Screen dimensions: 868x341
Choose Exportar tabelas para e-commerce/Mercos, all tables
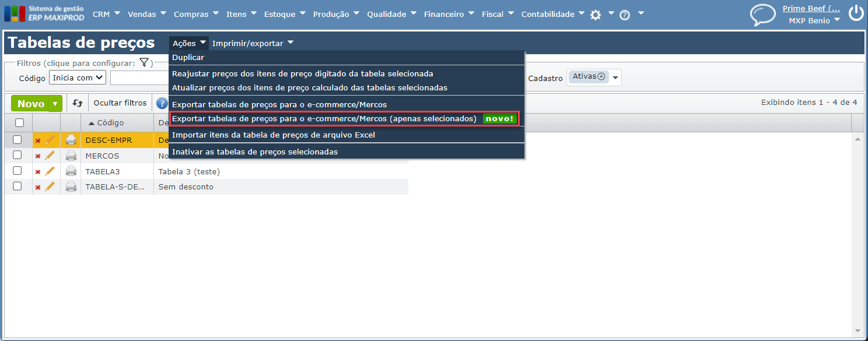point(347,104)
